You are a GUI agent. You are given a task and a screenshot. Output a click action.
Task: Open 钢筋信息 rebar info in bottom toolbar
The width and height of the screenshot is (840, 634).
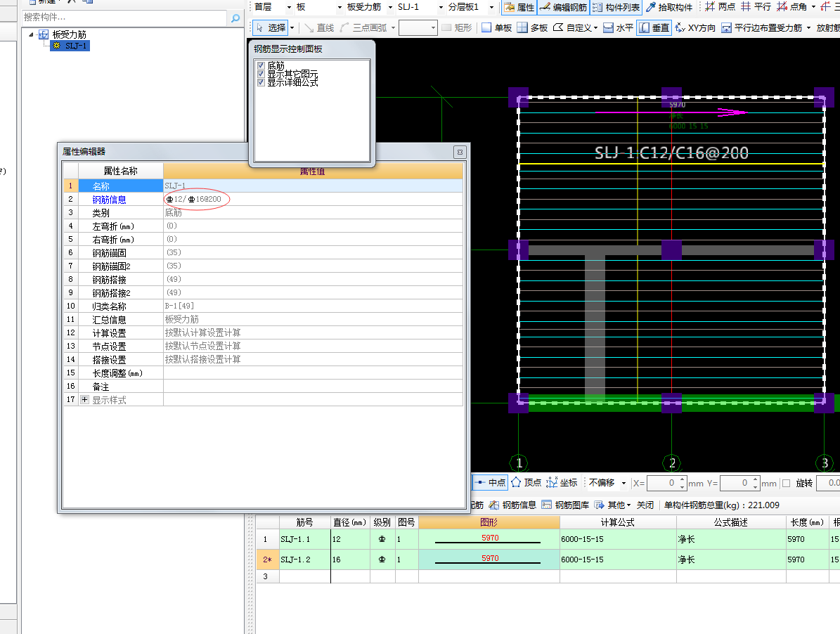click(512, 505)
